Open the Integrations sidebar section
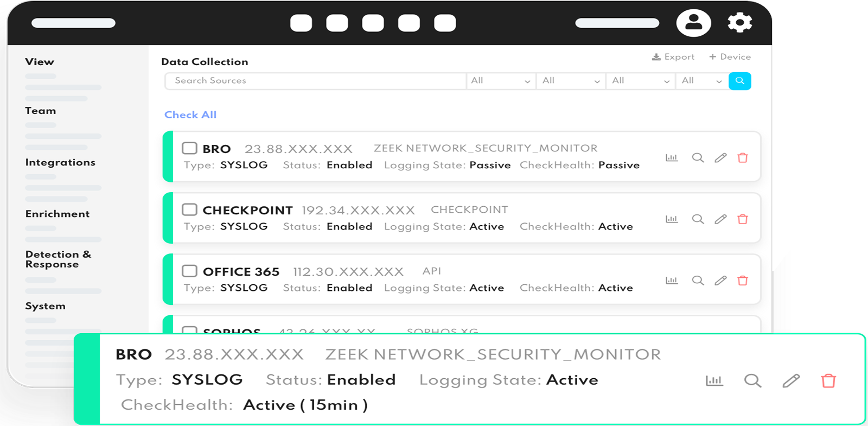Screen dimensions: 868x426 point(60,162)
